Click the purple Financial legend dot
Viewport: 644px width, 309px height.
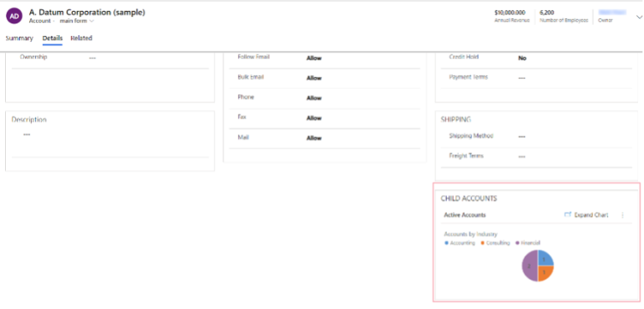point(517,243)
